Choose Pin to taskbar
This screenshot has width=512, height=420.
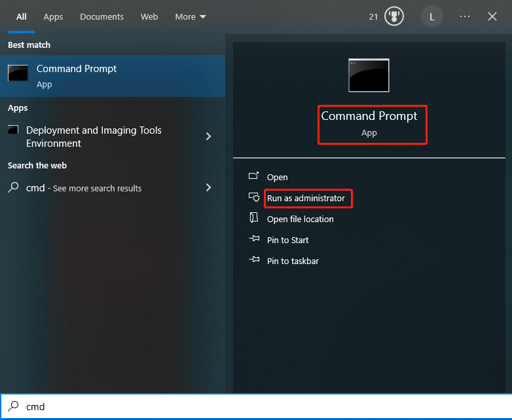click(x=293, y=261)
